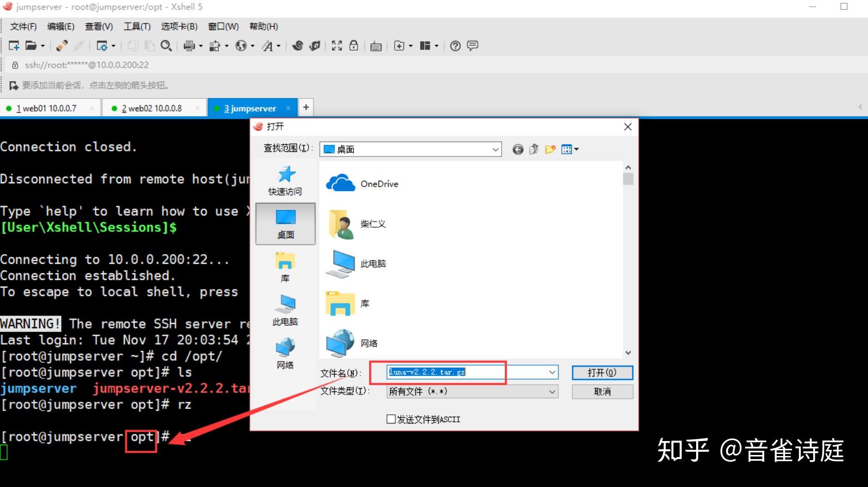This screenshot has height=487, width=868.
Task: Toggle the arrow button to add current session
Action: pyautogui.click(x=13, y=85)
